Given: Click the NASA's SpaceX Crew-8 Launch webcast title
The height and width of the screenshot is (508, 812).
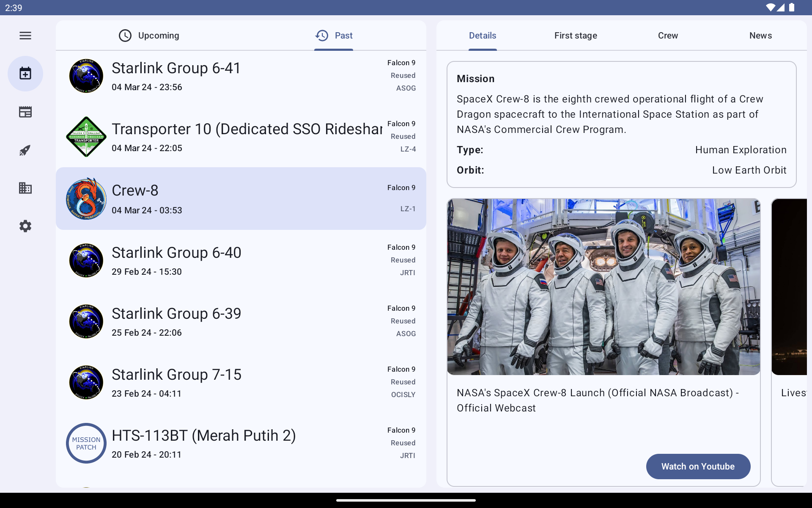Looking at the screenshot, I should point(598,400).
